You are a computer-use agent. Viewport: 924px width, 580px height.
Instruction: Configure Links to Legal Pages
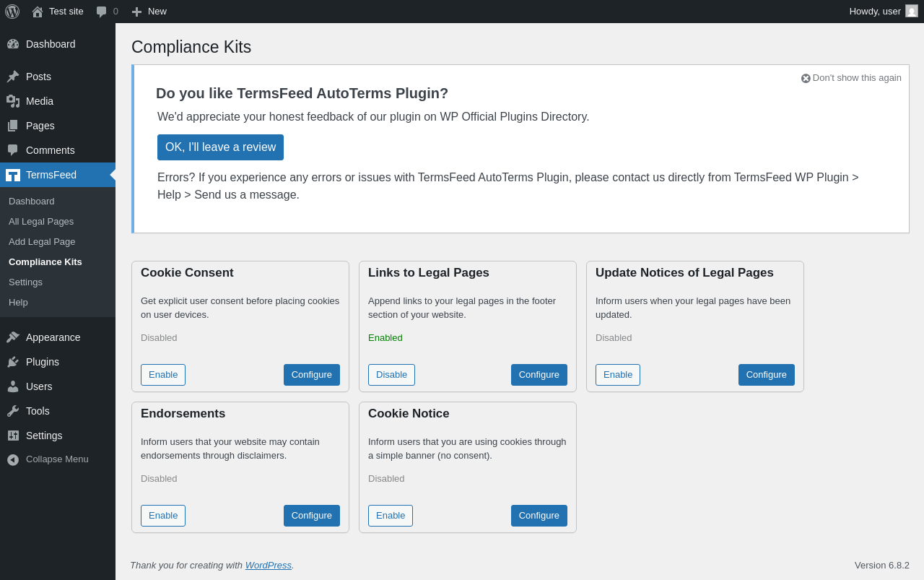[539, 375]
